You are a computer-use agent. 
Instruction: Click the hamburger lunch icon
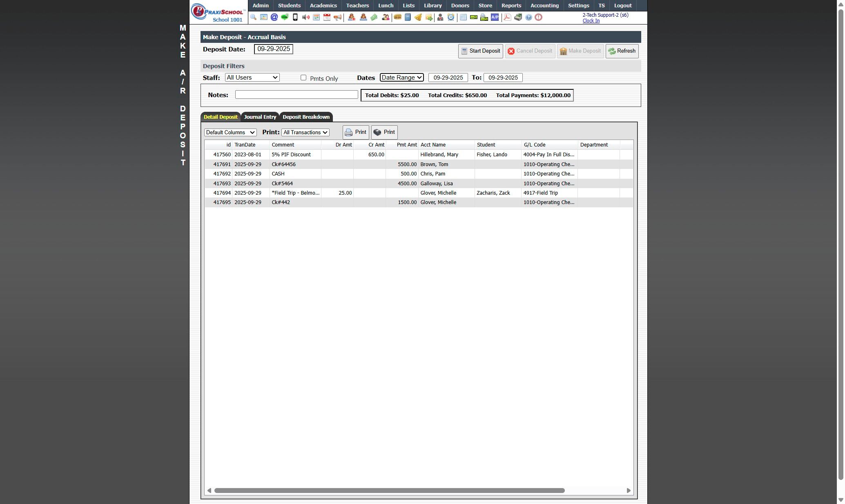pos(397,17)
